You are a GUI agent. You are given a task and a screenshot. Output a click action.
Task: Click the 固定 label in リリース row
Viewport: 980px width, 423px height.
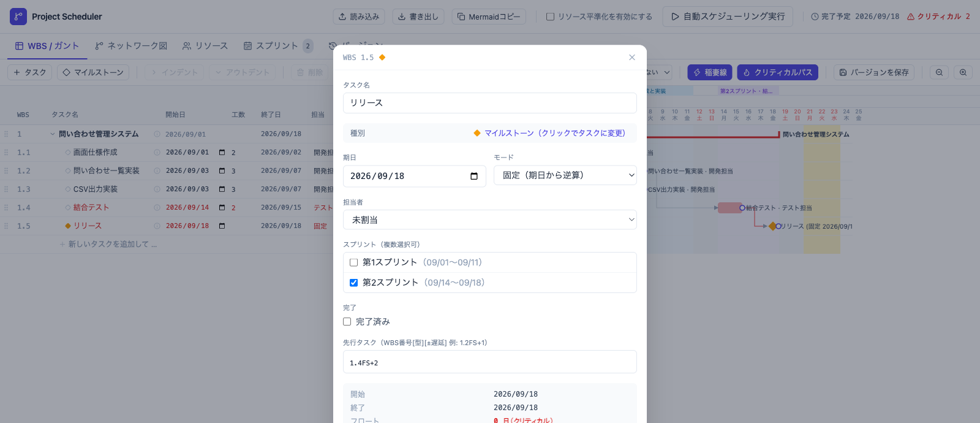point(320,226)
